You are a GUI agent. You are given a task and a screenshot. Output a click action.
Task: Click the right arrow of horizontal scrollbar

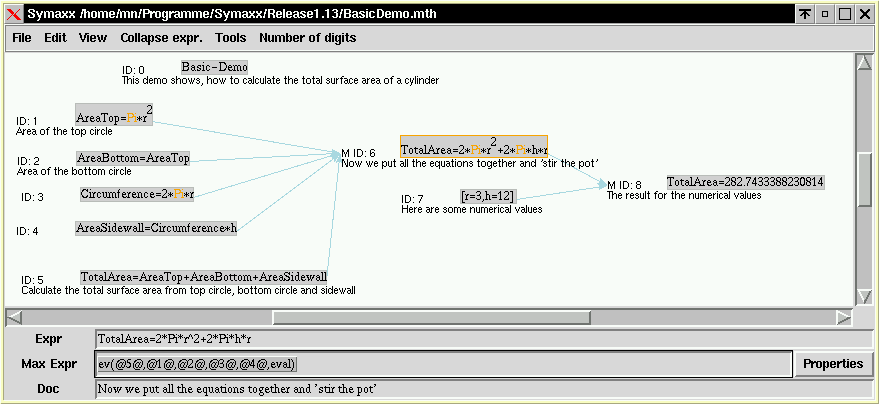pos(845,317)
